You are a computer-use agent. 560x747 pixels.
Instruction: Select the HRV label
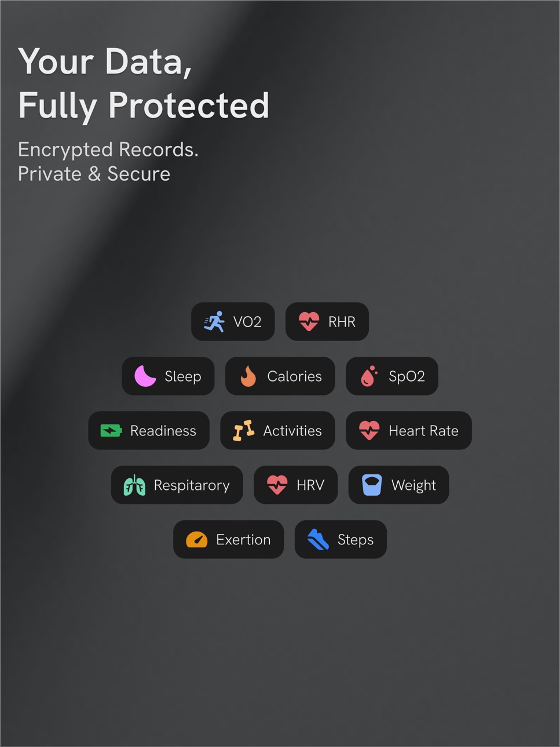pyautogui.click(x=310, y=485)
